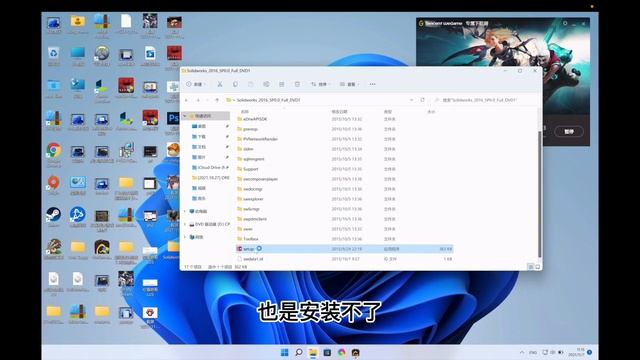Click the network icon in system tray
Viewport: 640px width, 360px height.
545,352
